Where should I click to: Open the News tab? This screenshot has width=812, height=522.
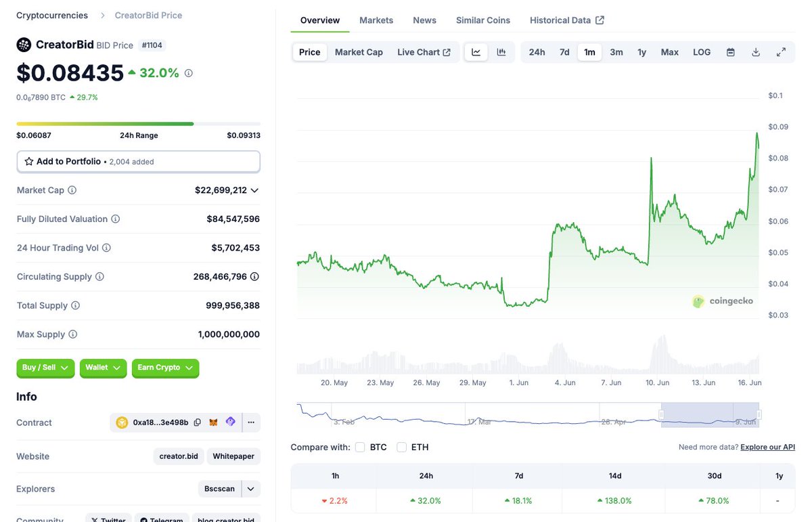pos(425,20)
